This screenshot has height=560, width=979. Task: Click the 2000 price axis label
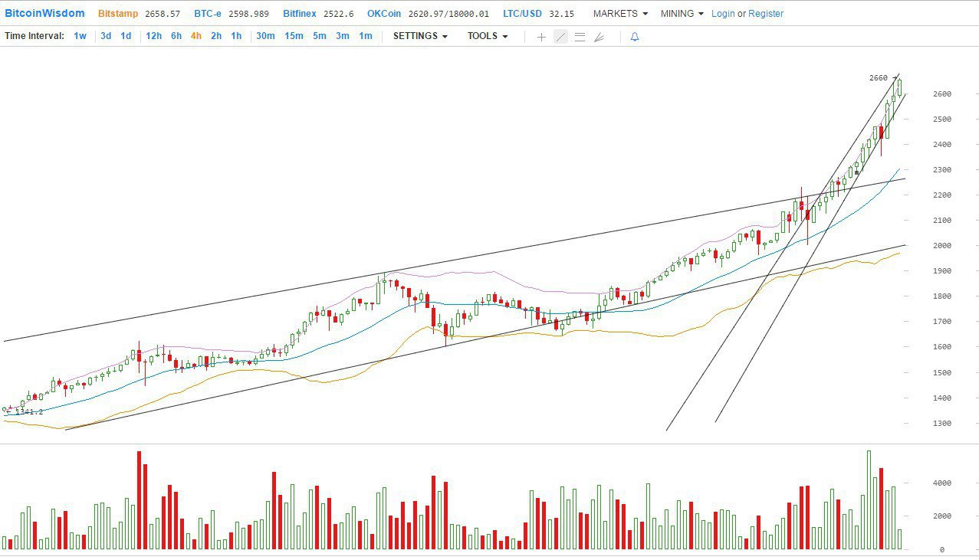(942, 246)
